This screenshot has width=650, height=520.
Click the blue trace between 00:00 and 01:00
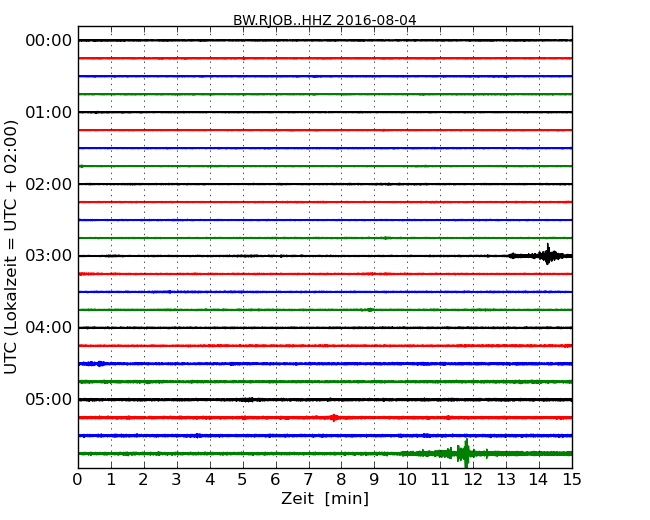pyautogui.click(x=325, y=76)
